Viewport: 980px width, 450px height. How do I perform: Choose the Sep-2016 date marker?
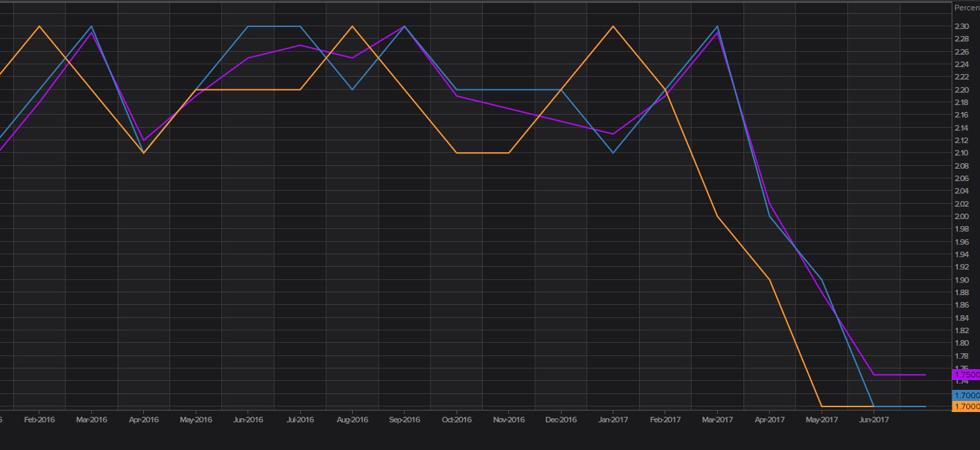[x=405, y=420]
